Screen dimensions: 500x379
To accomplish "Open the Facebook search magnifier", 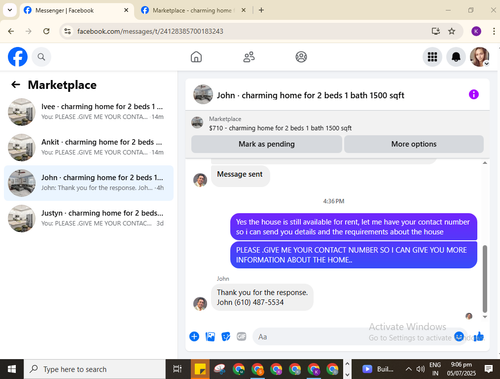I will (x=41, y=57).
